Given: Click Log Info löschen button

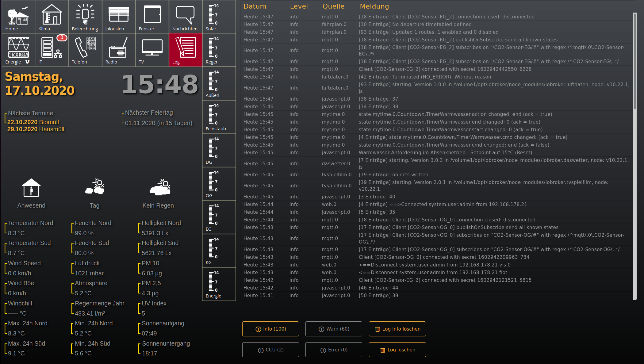Looking at the screenshot, I should [397, 329].
